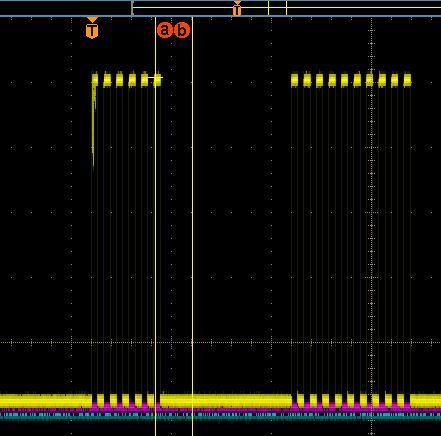Select the magenta waveform trace

click(x=220, y=410)
